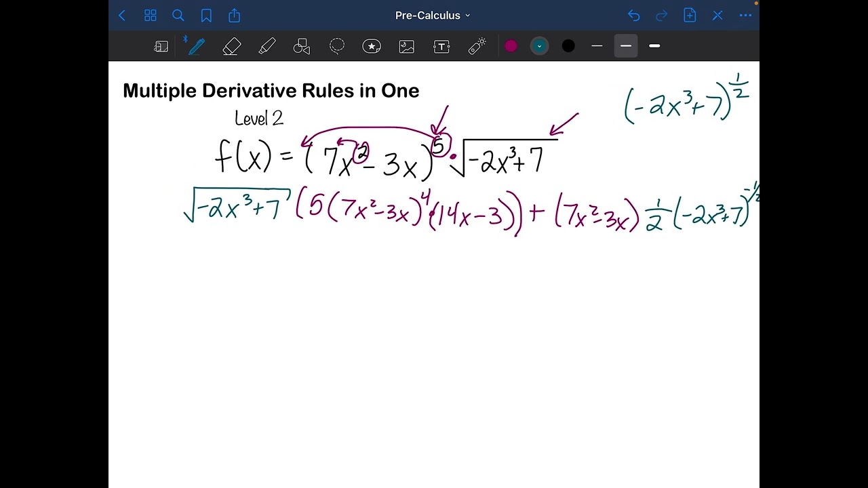
Task: Select the Pen tool
Action: [x=197, y=46]
